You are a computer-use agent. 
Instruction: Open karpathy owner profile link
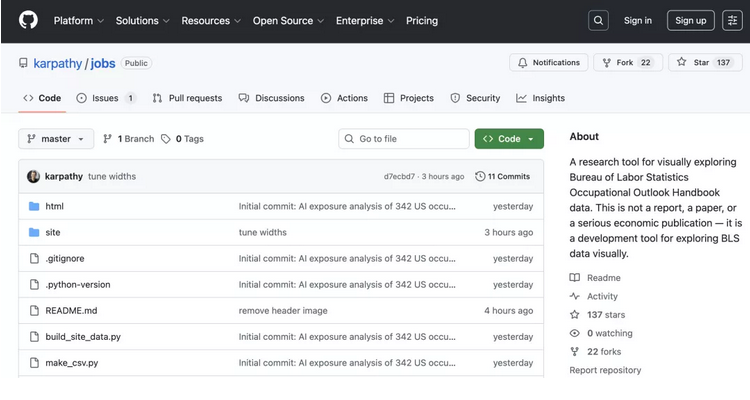(57, 63)
